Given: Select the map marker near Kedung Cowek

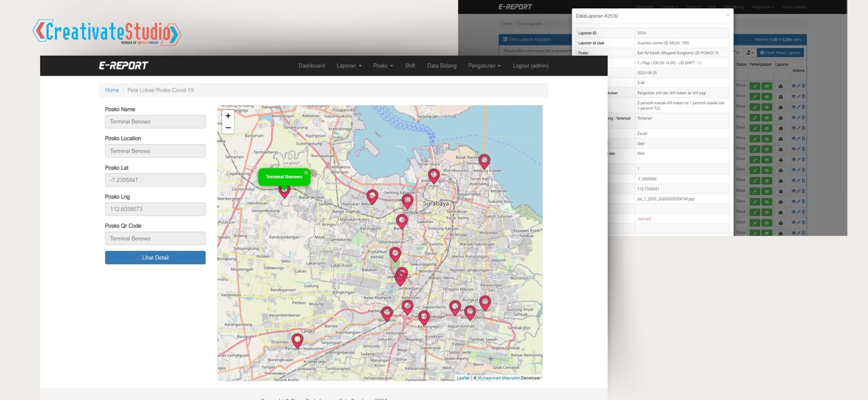Looking at the screenshot, I should 484,160.
